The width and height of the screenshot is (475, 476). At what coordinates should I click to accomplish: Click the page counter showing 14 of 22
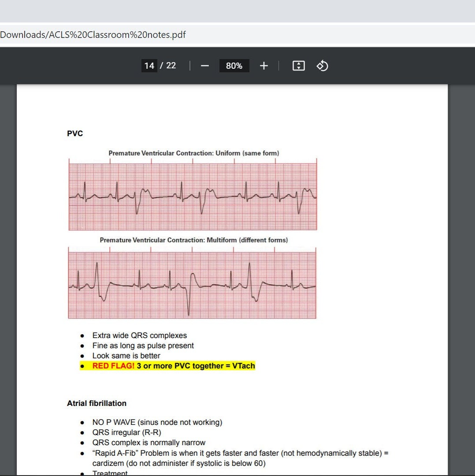tap(159, 65)
